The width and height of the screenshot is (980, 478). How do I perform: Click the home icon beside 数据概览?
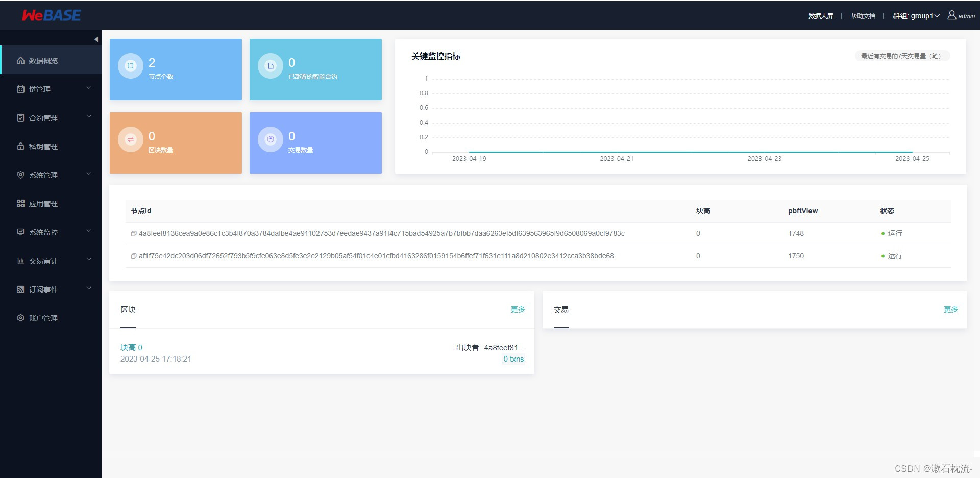tap(20, 61)
